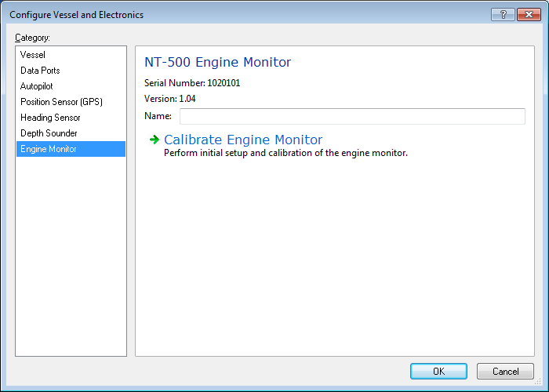The width and height of the screenshot is (549, 392).
Task: Open the Calibrate Engine Monitor link
Action: point(243,140)
